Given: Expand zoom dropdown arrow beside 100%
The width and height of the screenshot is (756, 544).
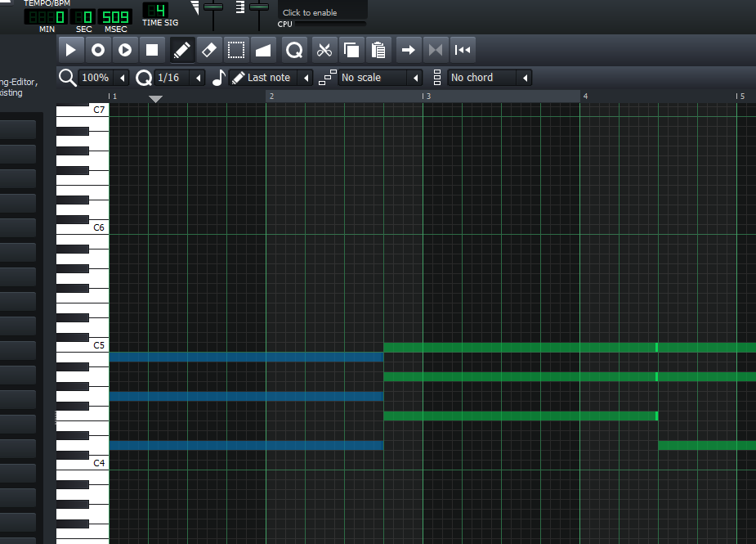Looking at the screenshot, I should [123, 78].
